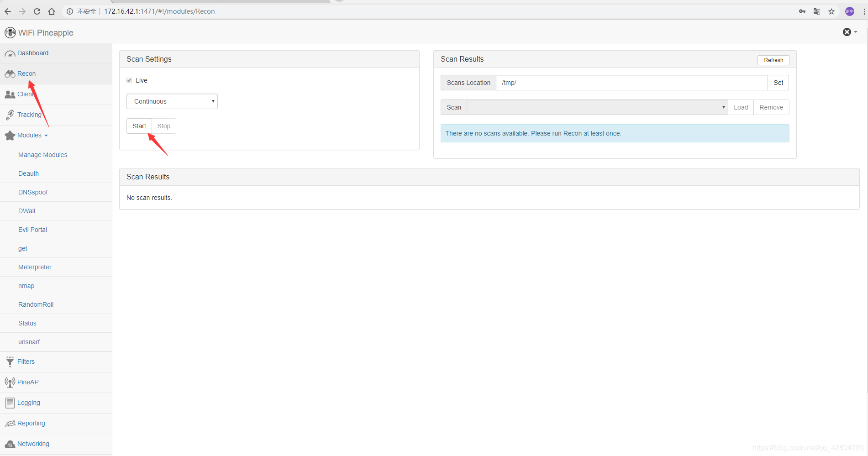Click the Load scan button
868x456 pixels.
coord(741,107)
